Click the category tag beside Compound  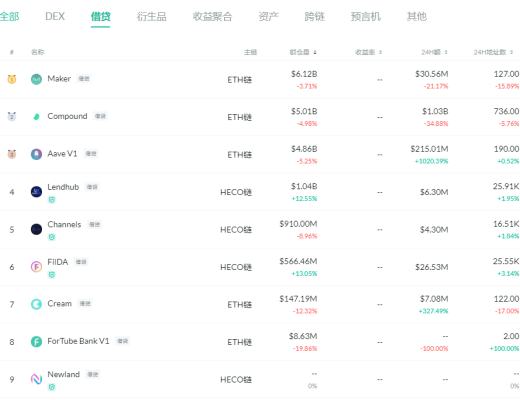pos(100,116)
